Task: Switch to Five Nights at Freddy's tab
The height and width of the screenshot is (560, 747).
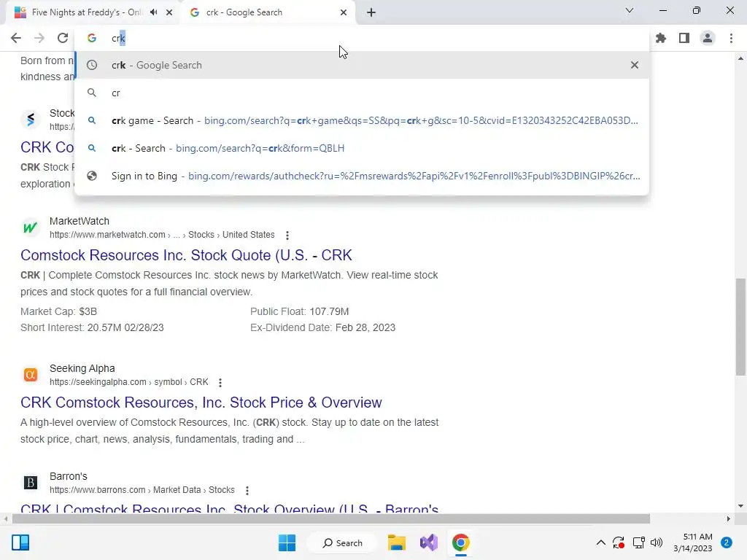Action: click(x=86, y=12)
